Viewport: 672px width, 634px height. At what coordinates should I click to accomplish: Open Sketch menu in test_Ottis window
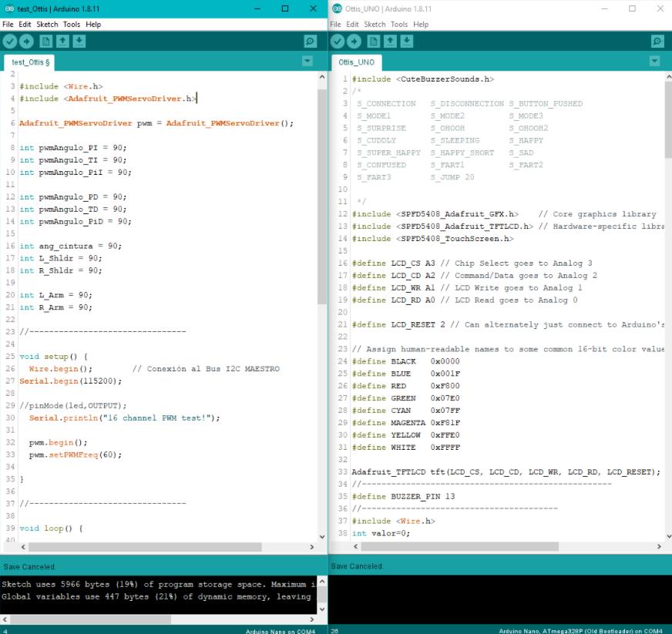[x=47, y=25]
